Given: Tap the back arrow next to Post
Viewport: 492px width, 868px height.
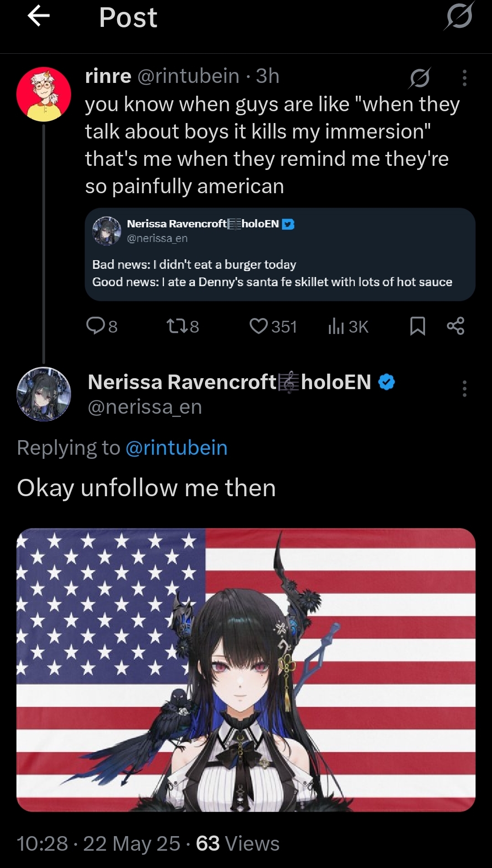Looking at the screenshot, I should [x=39, y=16].
